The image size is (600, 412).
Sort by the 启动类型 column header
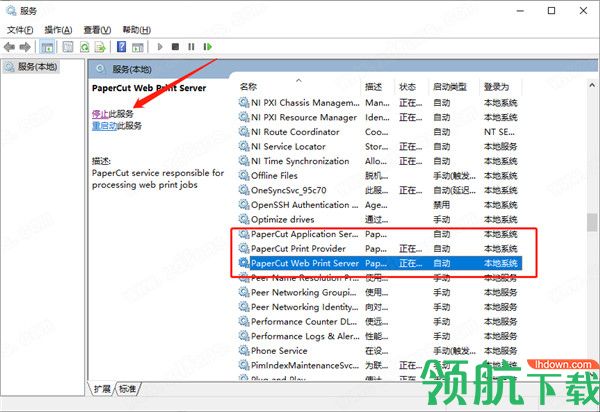tap(450, 87)
